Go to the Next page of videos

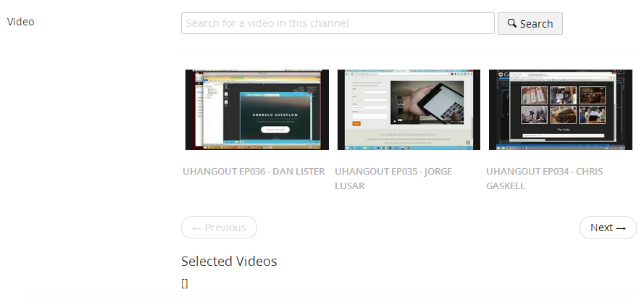click(x=608, y=228)
